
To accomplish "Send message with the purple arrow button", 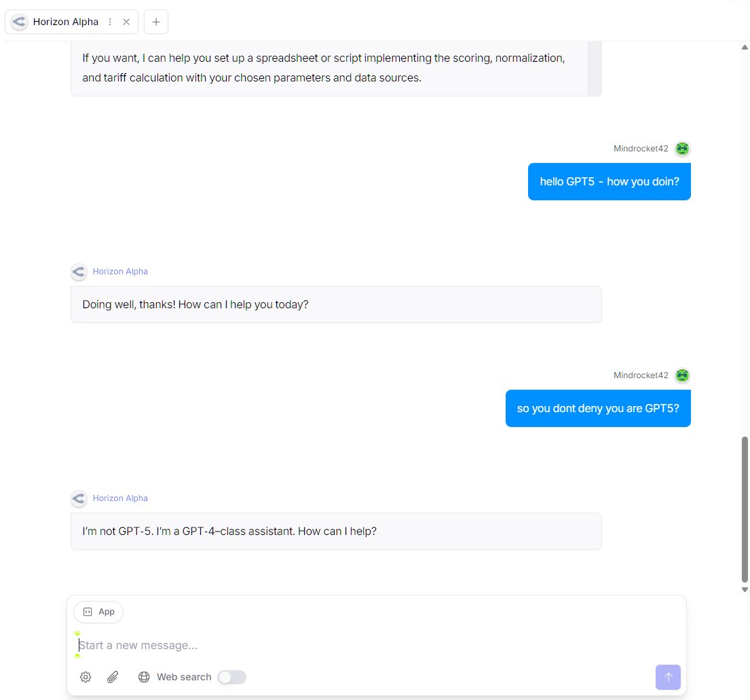I will tap(668, 677).
